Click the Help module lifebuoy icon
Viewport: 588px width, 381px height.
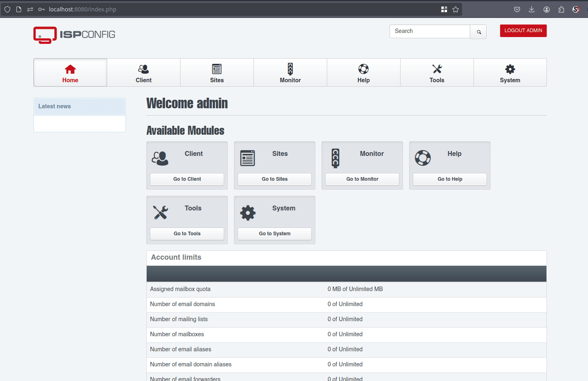pos(423,158)
